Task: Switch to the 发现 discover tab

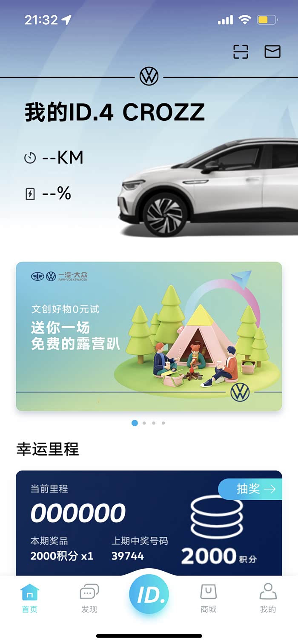Action: coord(89,598)
